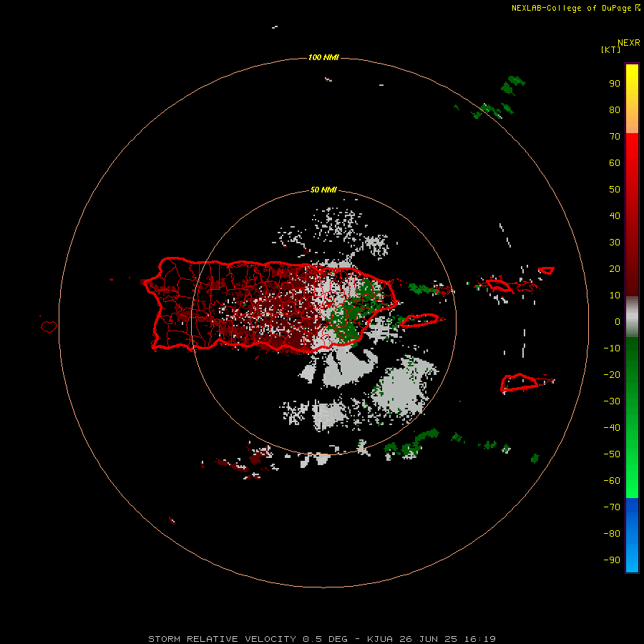Select the 100 NMI range ring label
This screenshot has width=644, height=644.
(323, 57)
